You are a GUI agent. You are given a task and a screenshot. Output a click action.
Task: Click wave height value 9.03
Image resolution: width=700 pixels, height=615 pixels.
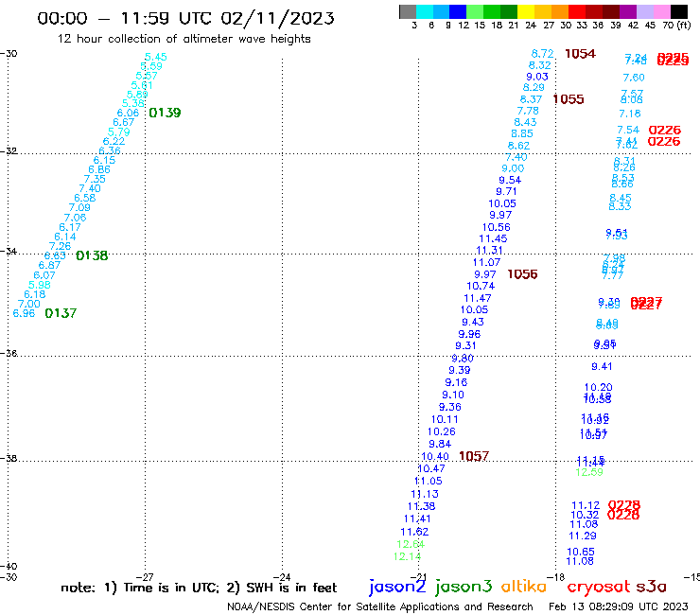click(x=537, y=77)
